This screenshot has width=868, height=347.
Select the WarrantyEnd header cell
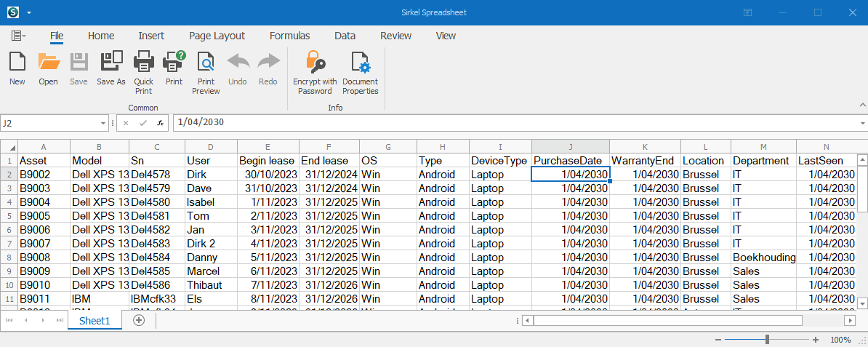pos(646,160)
